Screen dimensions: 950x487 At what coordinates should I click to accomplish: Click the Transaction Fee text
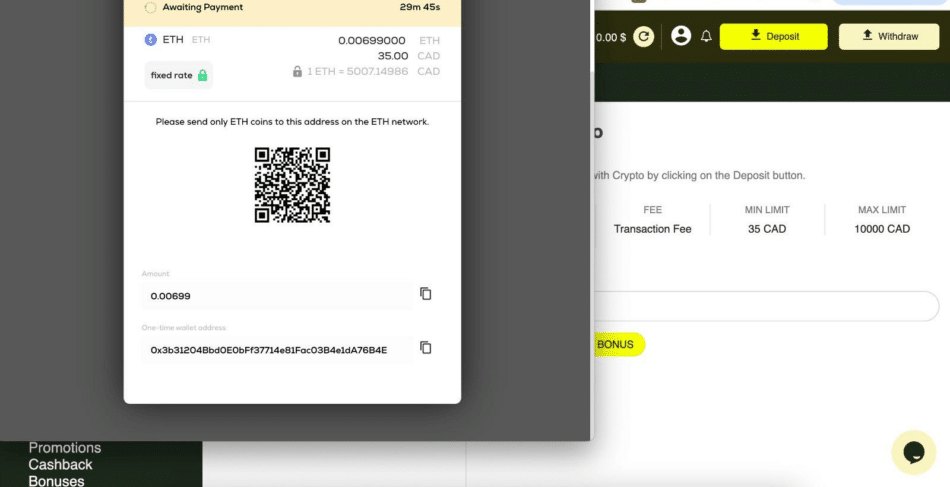[653, 229]
